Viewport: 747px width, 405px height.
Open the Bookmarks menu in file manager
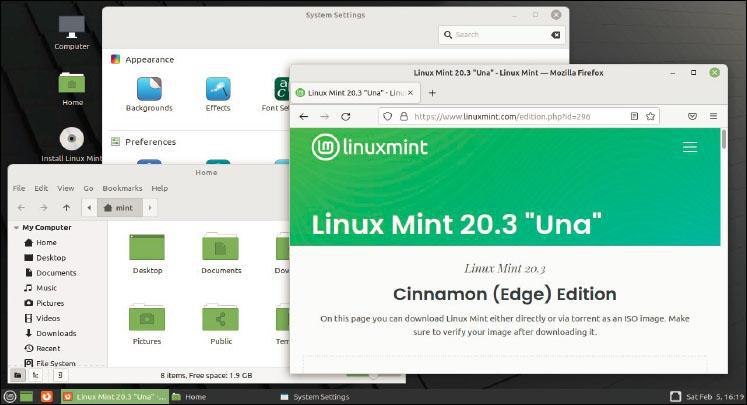click(122, 188)
